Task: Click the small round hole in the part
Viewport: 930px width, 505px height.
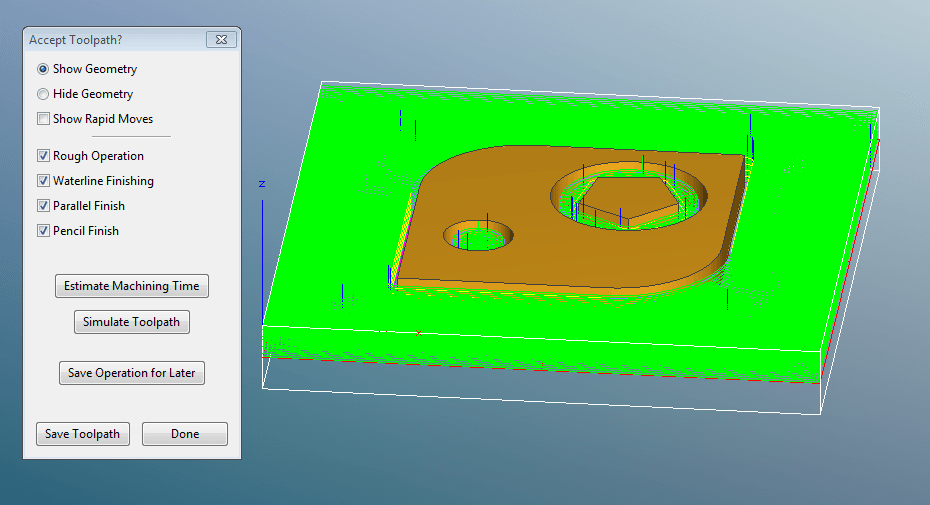Action: point(478,236)
